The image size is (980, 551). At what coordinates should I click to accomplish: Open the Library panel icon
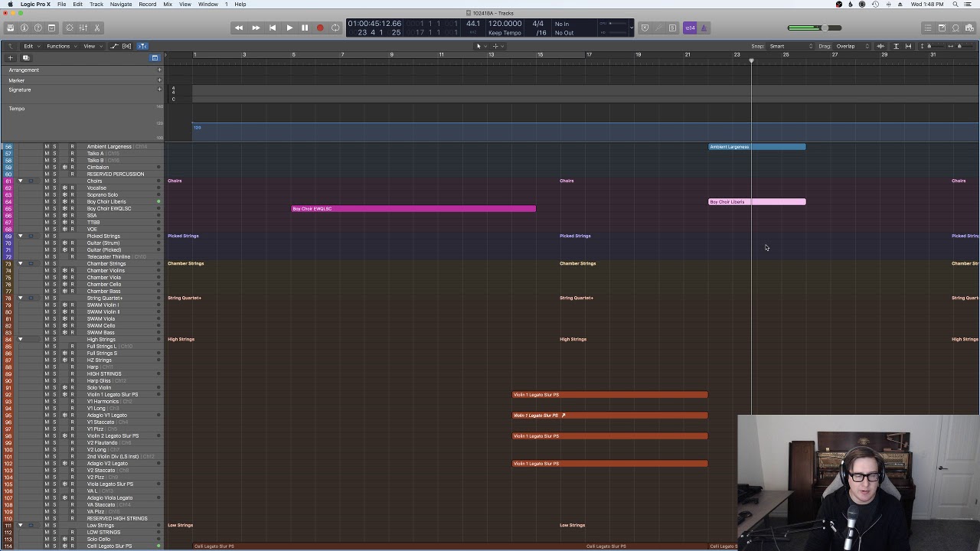click(10, 28)
